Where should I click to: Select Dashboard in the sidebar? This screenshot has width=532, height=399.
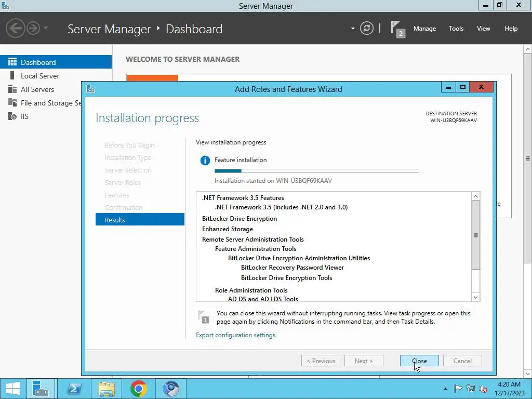point(56,62)
